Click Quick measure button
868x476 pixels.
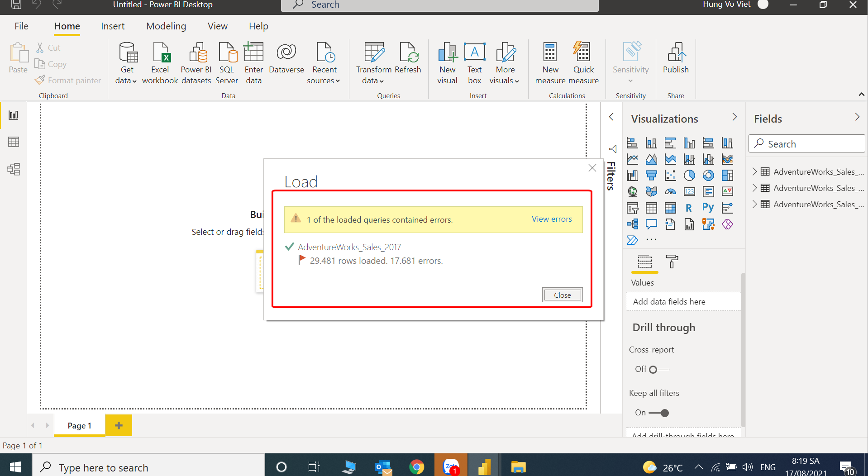pos(583,63)
